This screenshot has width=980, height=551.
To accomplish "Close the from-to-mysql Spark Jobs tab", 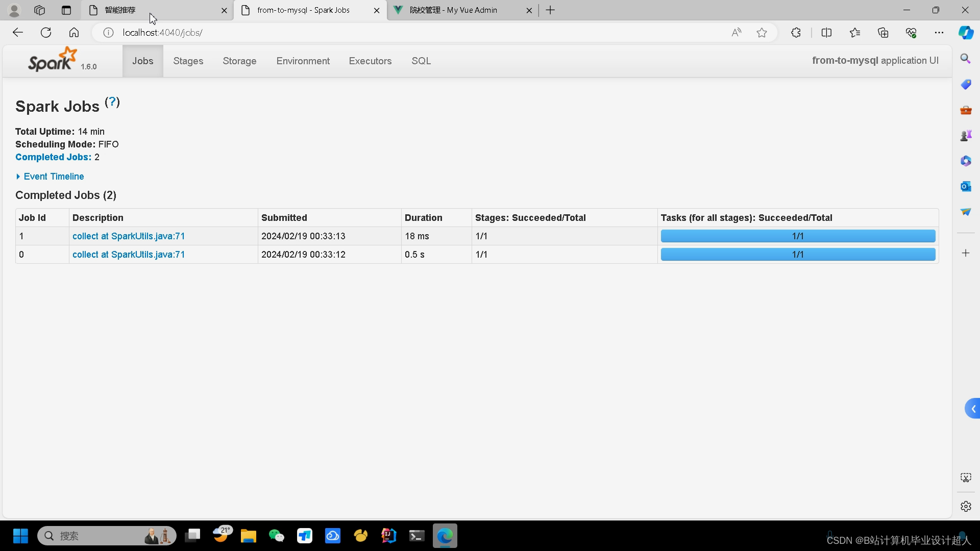I will 377,10.
